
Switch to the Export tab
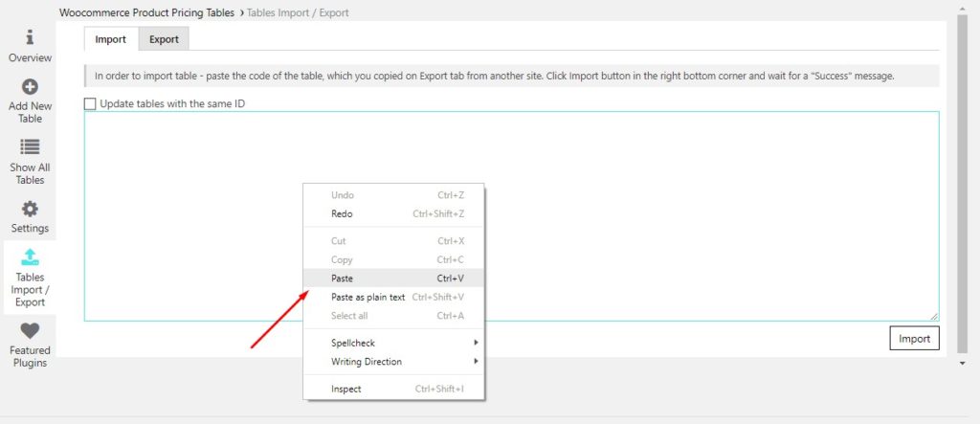click(x=164, y=39)
